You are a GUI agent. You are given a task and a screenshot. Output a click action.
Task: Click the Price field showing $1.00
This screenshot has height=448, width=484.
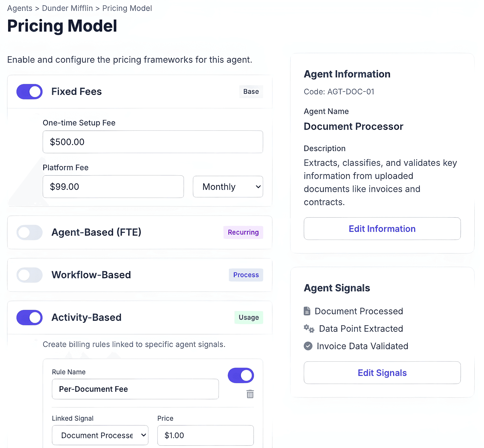[x=205, y=435]
